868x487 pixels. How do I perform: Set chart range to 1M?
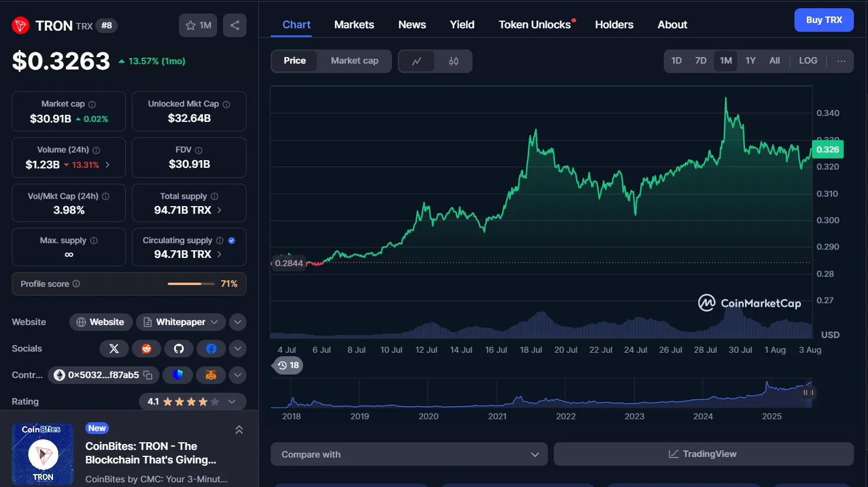(x=726, y=61)
